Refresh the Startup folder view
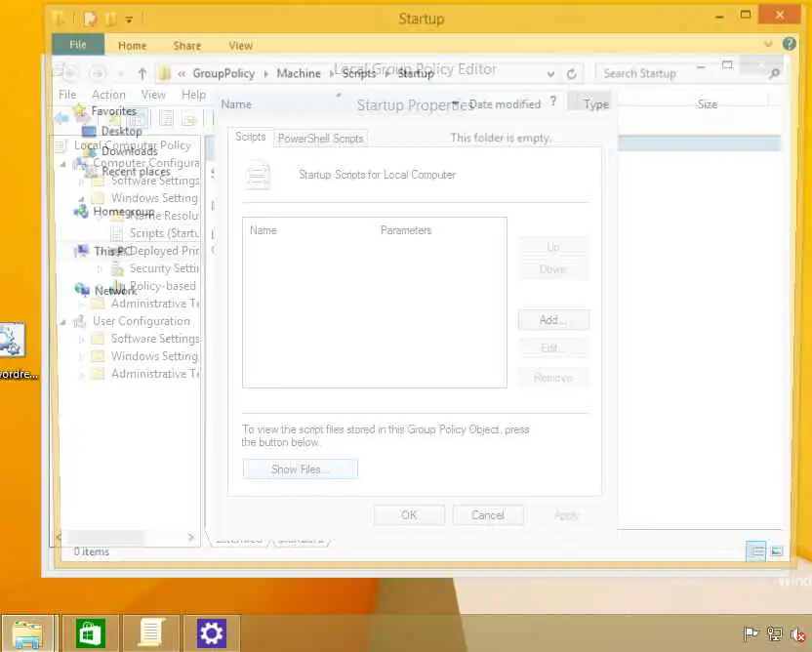The height and width of the screenshot is (652, 812). pyautogui.click(x=572, y=74)
